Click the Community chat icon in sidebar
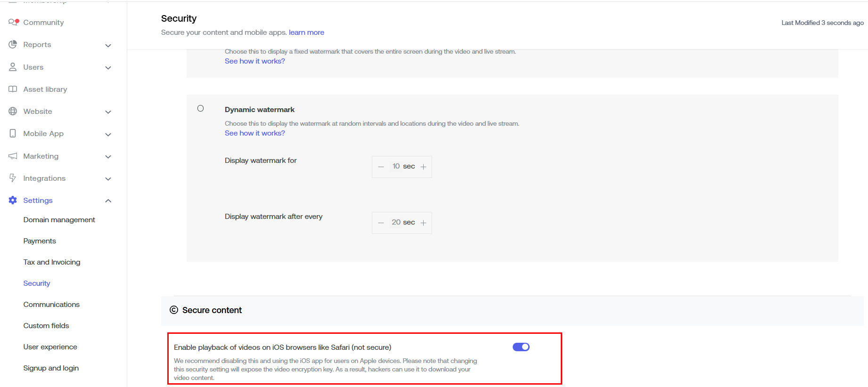 click(13, 22)
